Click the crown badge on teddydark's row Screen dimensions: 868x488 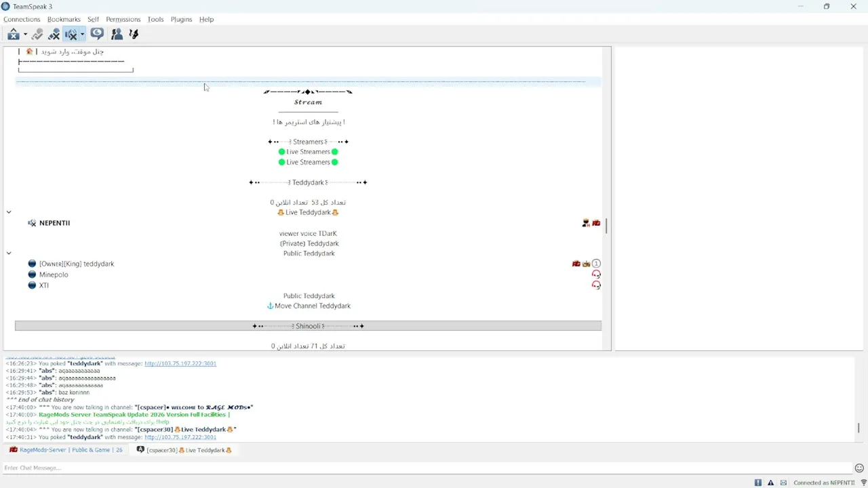tap(586, 264)
